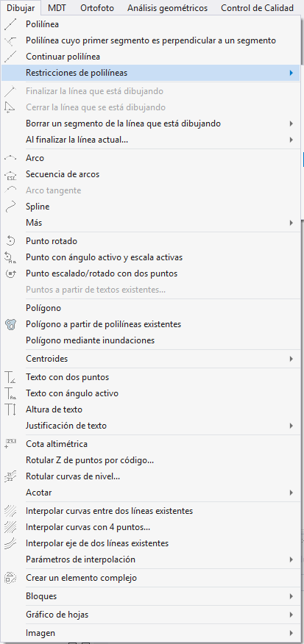Choose Interpolar curvas con 4 puntos
This screenshot has width=304, height=644.
88,527
